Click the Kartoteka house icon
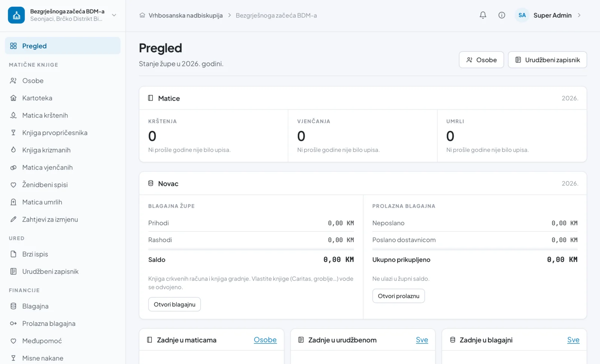Screen dimensions: 600x364 [x=13, y=98]
